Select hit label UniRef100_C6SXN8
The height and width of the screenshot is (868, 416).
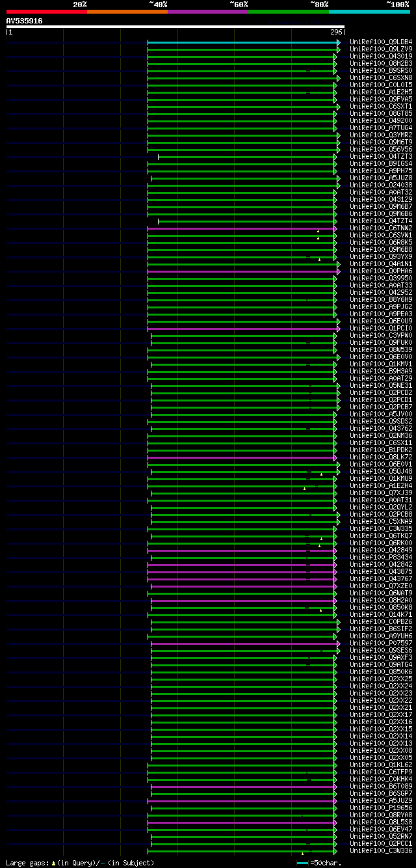point(381,78)
